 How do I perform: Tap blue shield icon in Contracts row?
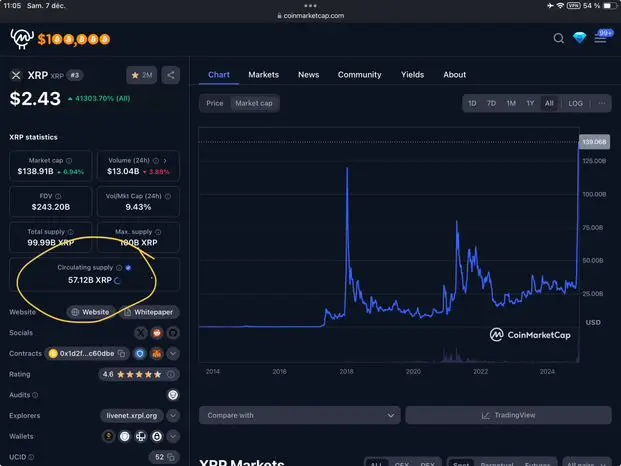tap(140, 354)
